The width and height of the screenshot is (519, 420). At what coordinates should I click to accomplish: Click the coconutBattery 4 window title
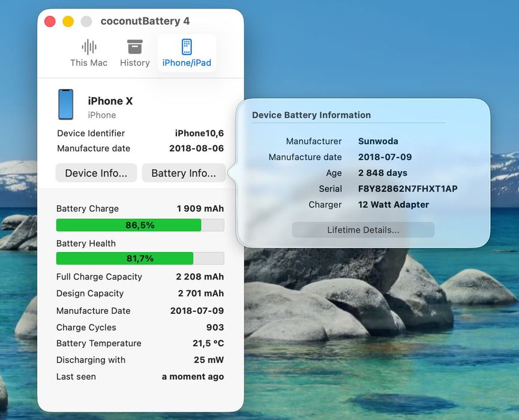click(145, 21)
